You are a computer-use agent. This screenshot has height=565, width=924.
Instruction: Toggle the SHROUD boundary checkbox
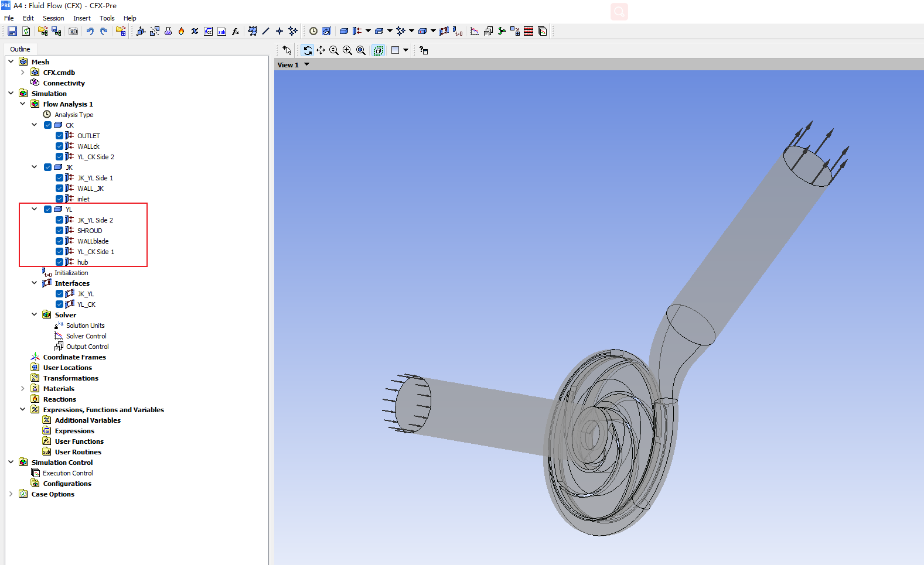click(59, 231)
